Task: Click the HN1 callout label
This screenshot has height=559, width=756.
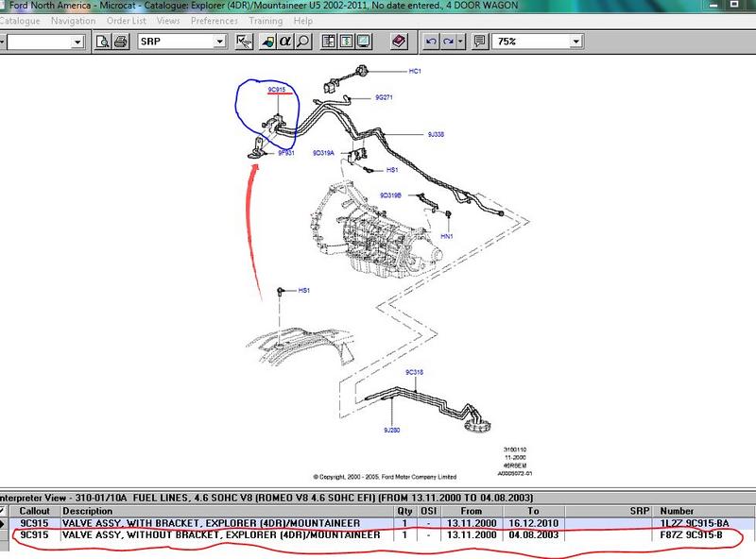Action: (x=447, y=237)
